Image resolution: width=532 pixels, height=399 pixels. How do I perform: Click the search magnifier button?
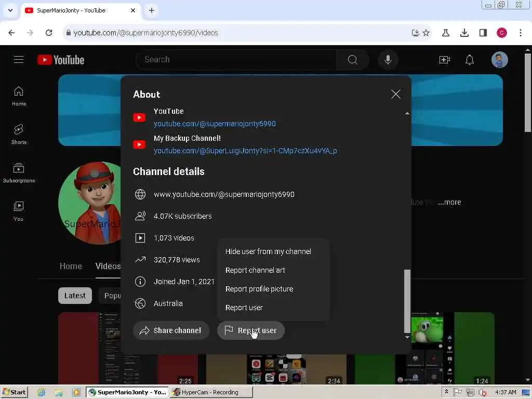pyautogui.click(x=353, y=60)
